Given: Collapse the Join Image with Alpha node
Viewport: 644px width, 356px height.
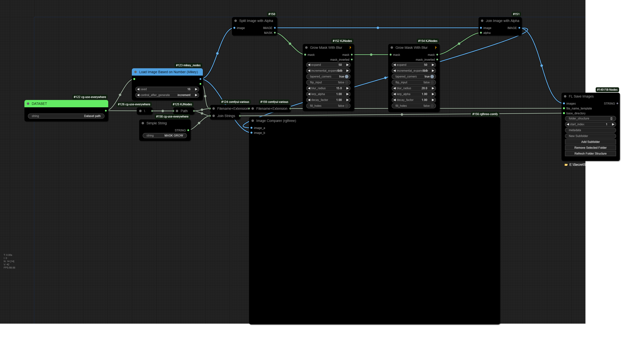Looking at the screenshot, I should (482, 21).
